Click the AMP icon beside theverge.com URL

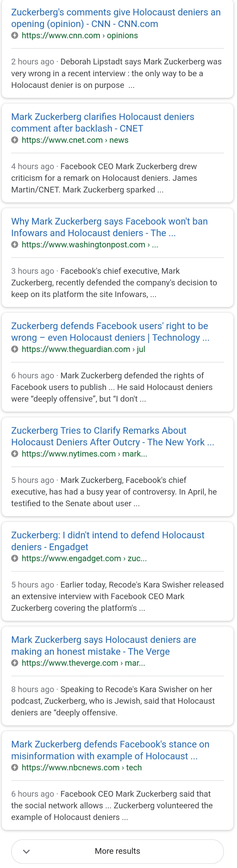[14, 663]
